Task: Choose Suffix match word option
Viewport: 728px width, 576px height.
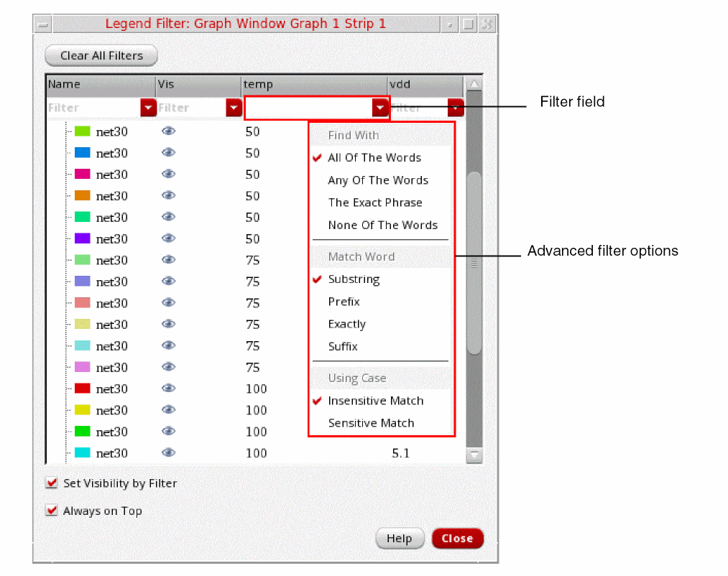Action: [x=343, y=346]
